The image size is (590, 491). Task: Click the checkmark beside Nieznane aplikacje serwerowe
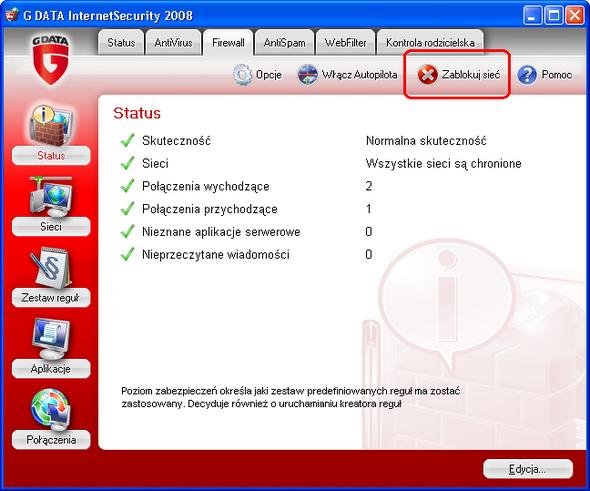128,231
